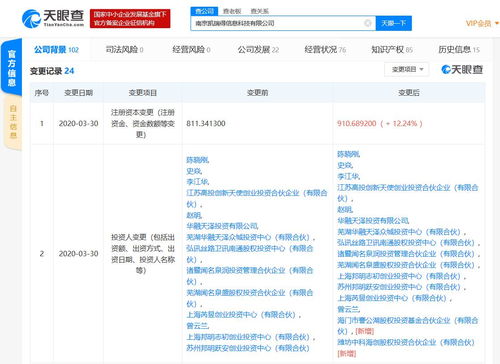Screen dimensions: 500x364
Task: Click the 变更日期 column header
Action: coord(78,93)
